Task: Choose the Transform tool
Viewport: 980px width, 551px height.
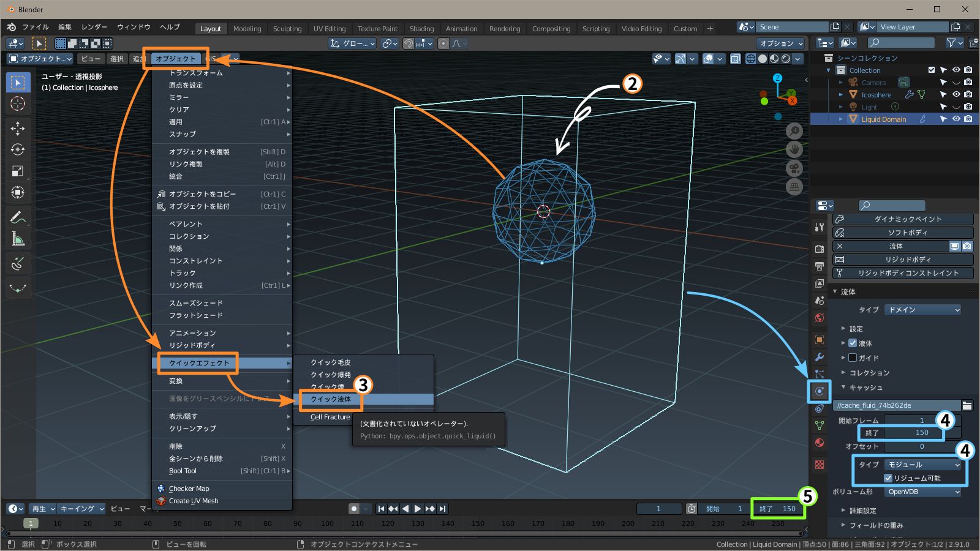Action: (18, 192)
